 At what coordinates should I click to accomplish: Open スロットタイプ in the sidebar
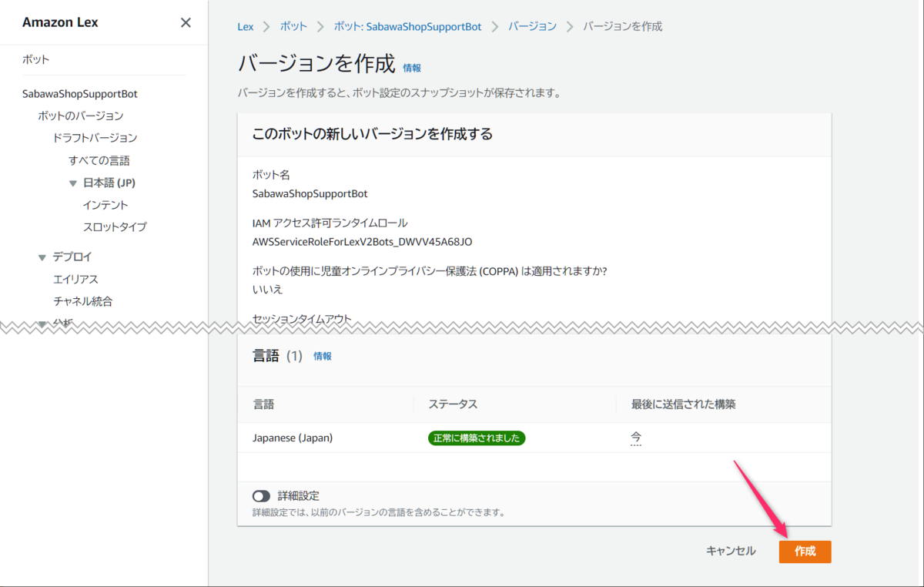pos(115,227)
